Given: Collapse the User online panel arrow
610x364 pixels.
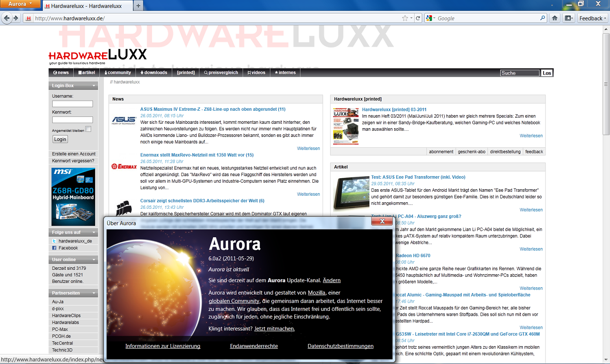Looking at the screenshot, I should [94, 260].
